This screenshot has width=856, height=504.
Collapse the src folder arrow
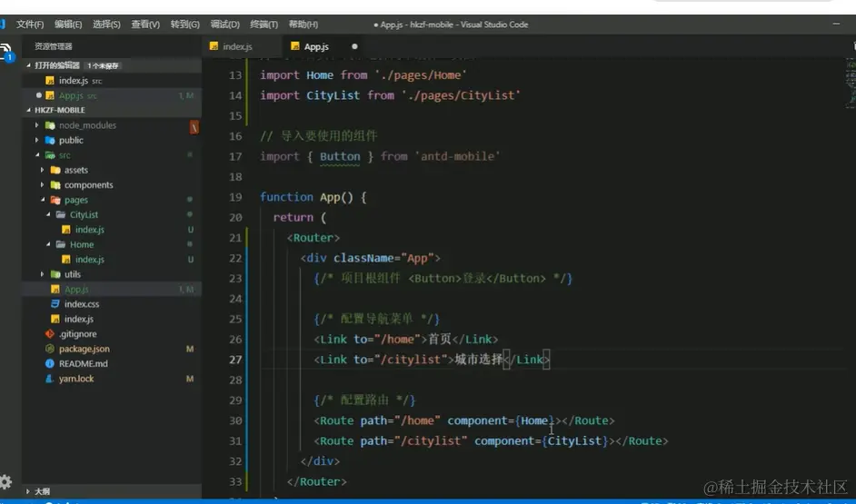point(37,155)
